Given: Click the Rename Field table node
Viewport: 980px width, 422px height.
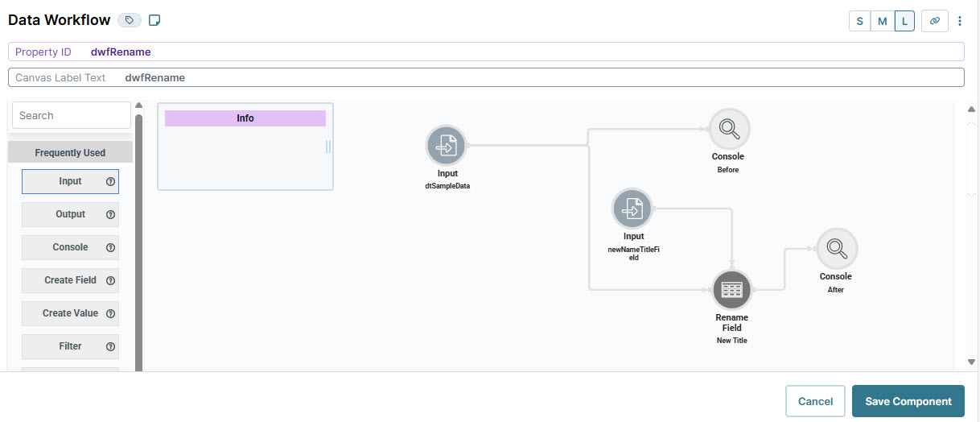Looking at the screenshot, I should click(731, 290).
